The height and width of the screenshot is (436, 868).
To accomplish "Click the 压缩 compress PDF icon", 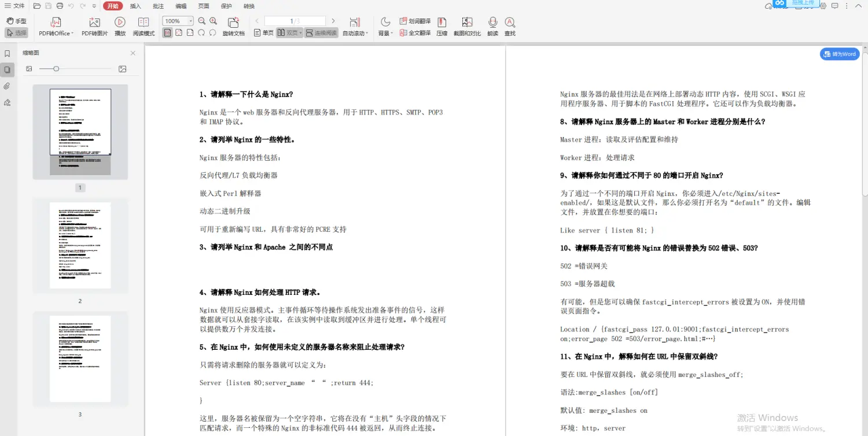I will pyautogui.click(x=442, y=26).
